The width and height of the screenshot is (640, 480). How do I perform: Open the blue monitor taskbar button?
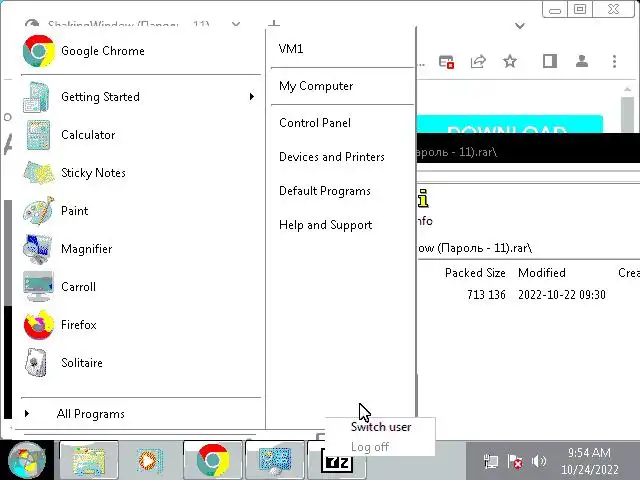(x=275, y=460)
